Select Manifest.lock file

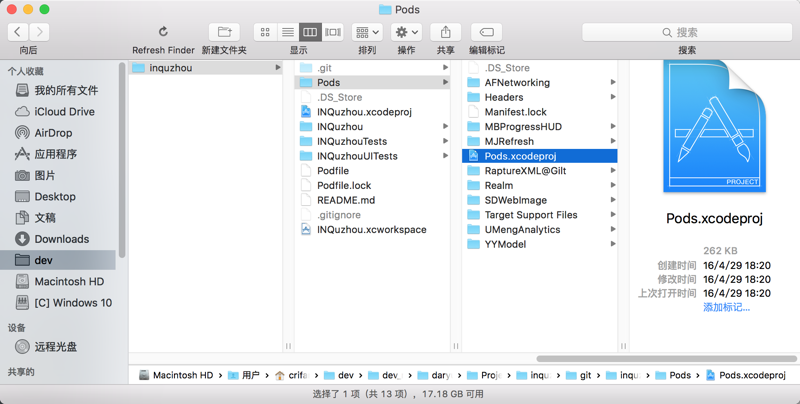pyautogui.click(x=540, y=112)
